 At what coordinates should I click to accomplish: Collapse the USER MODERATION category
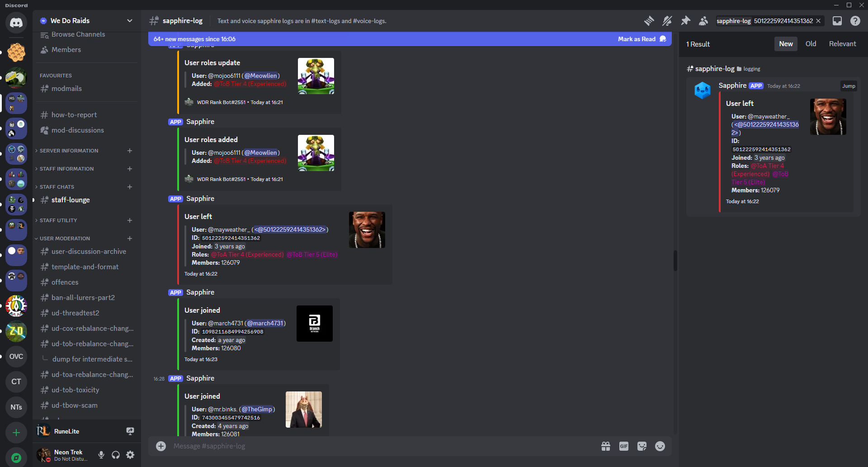65,238
